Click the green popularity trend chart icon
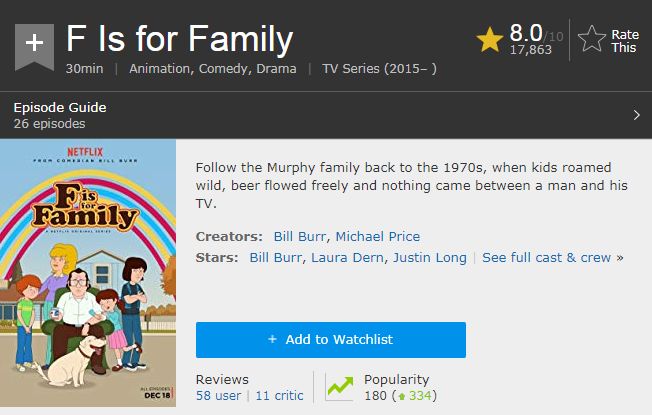Image resolution: width=652 pixels, height=415 pixels. coord(340,386)
